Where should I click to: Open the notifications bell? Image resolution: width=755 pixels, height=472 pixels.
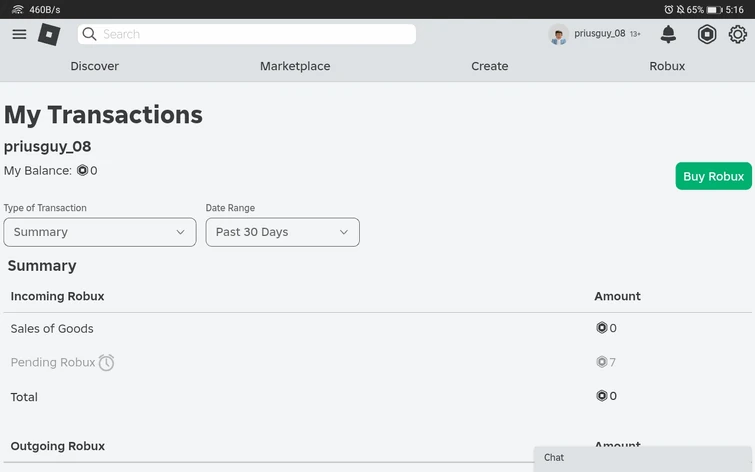pyautogui.click(x=668, y=34)
